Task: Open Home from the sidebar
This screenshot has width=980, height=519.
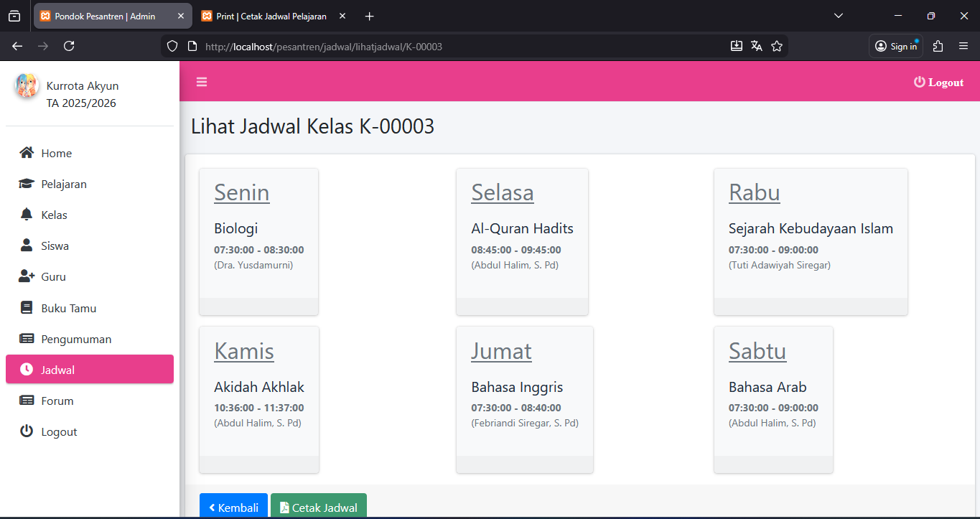Action: pos(56,153)
